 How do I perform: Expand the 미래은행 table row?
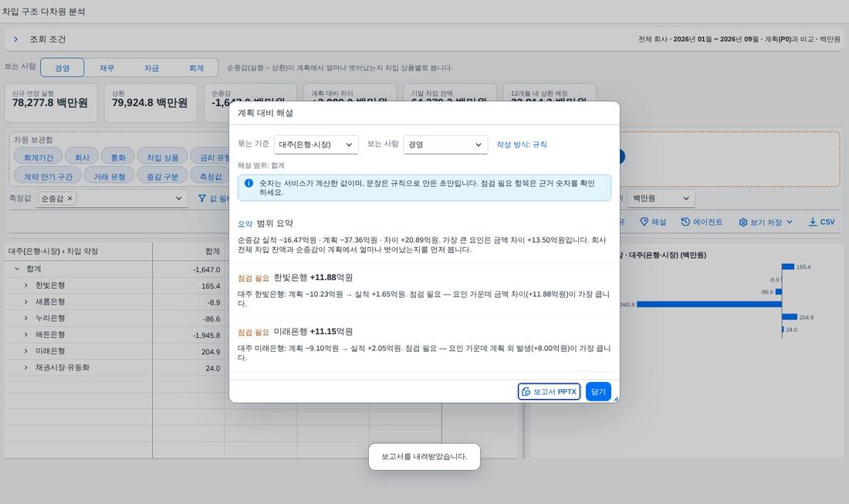coord(25,351)
